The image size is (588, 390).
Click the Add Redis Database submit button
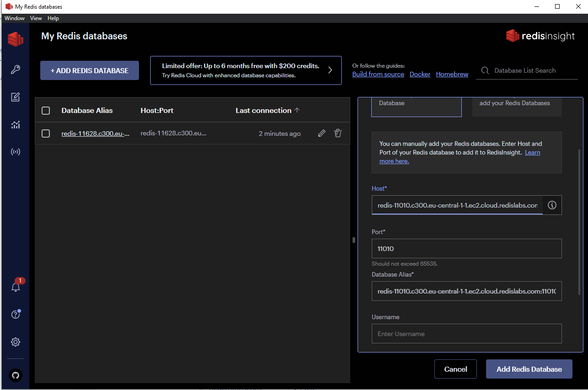[x=529, y=369]
